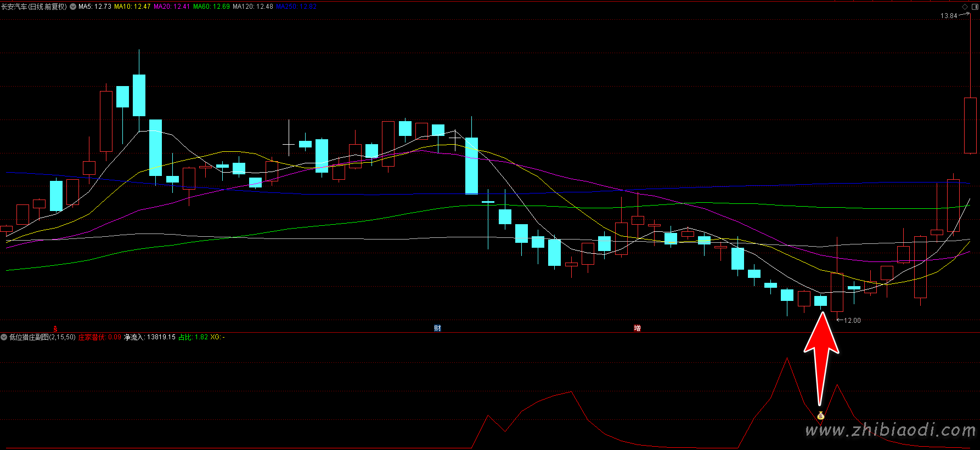Expand the 低位猎庄副图 indicator dropdown arrow
This screenshot has width=980, height=450.
pyautogui.click(x=4, y=337)
